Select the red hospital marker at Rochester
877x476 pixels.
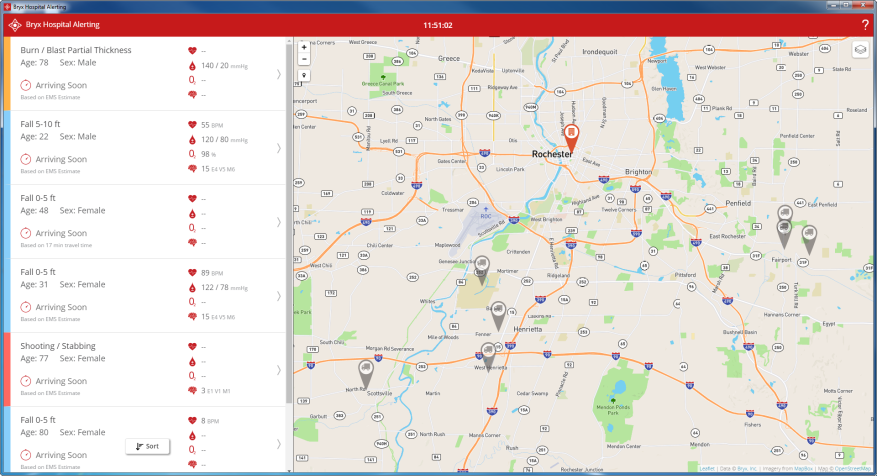tap(568, 133)
